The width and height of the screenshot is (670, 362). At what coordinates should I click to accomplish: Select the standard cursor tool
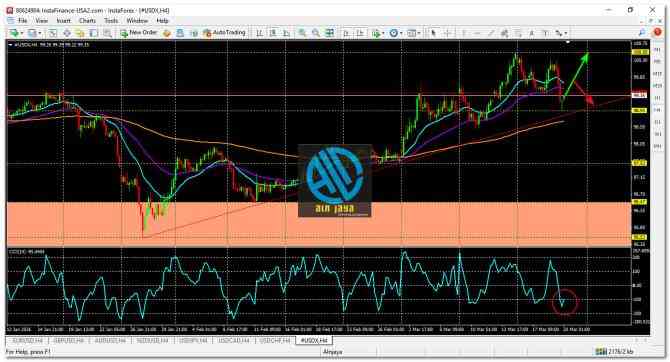[434, 33]
